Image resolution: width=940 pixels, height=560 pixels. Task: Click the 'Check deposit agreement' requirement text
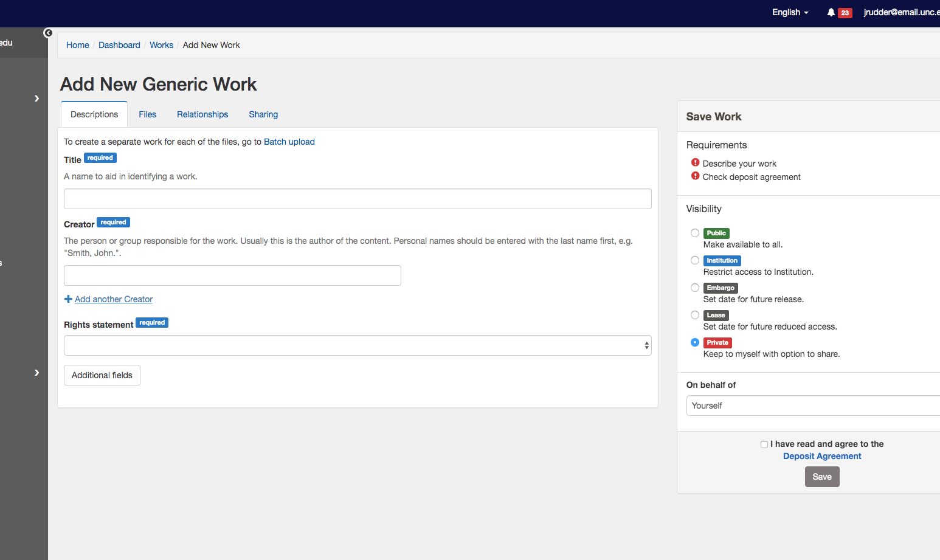(752, 177)
